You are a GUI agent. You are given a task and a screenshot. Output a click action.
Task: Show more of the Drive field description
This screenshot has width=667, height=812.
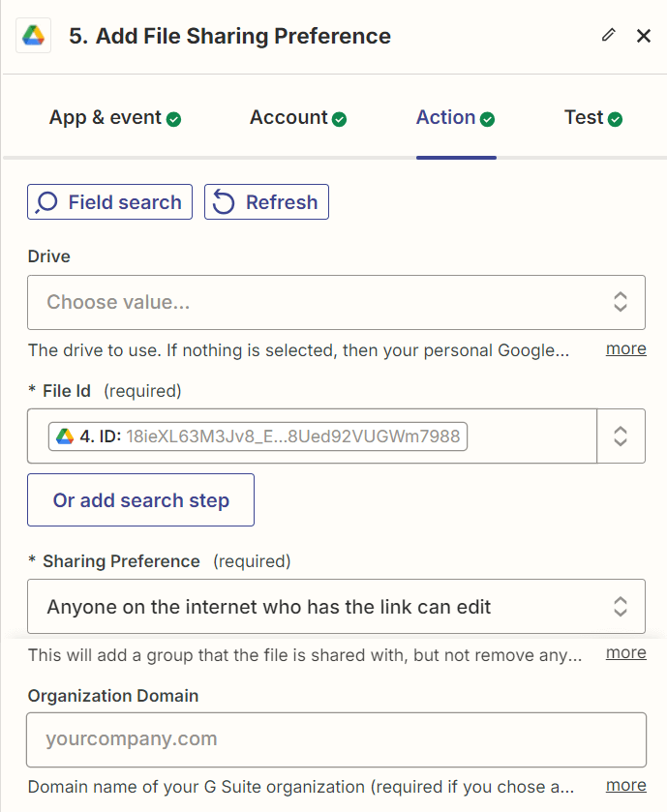[625, 348]
